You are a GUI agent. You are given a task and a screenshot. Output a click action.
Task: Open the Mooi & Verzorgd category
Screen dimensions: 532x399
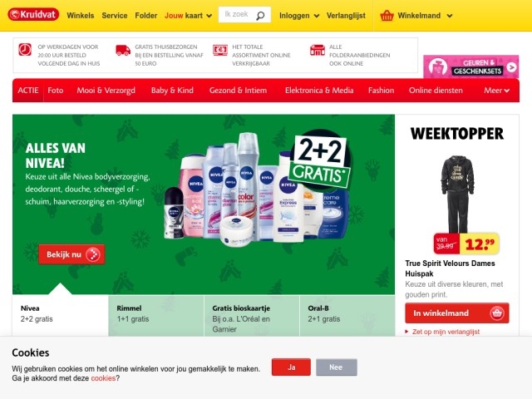coord(106,91)
